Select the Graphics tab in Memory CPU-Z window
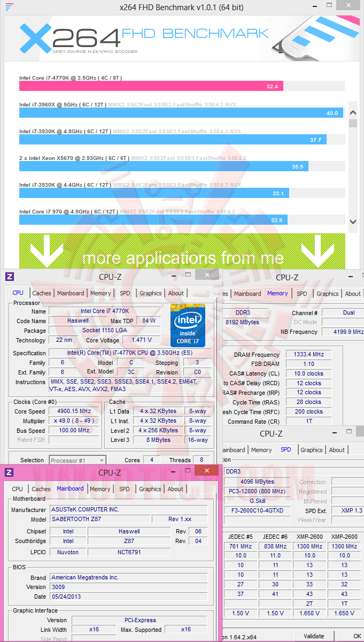Viewport: 364px width, 642px height. [328, 294]
